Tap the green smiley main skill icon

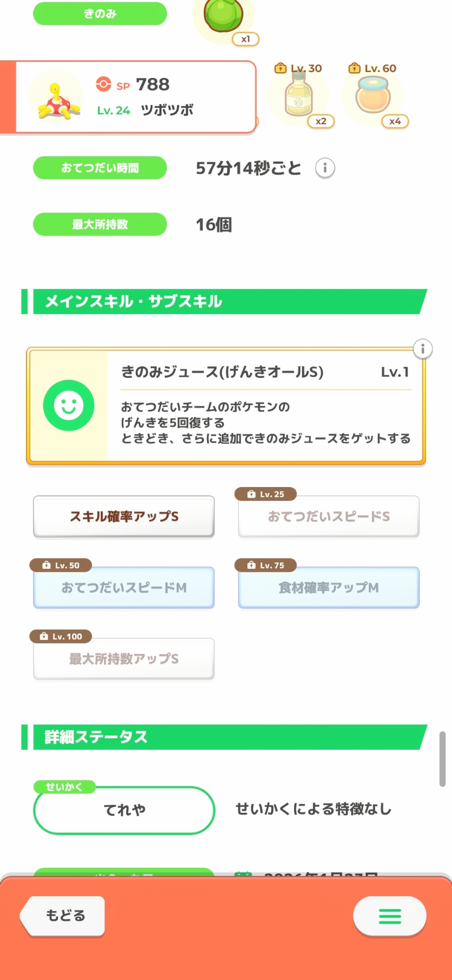coord(69,405)
